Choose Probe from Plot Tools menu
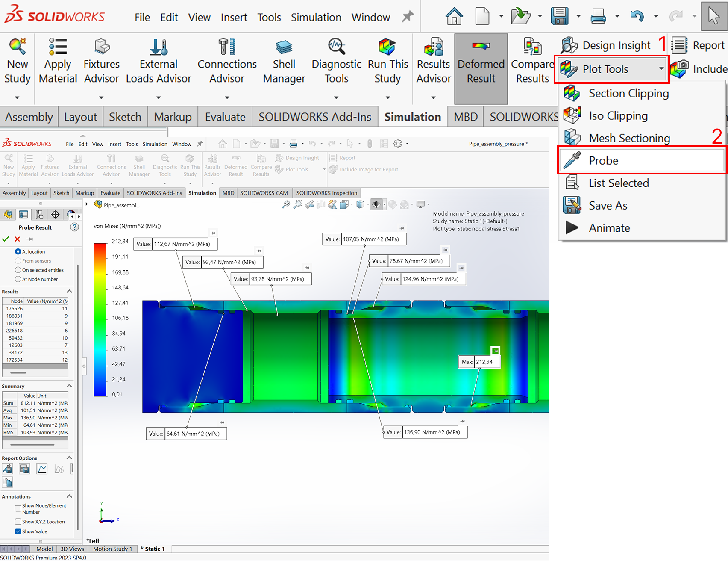Image resolution: width=728 pixels, height=561 pixels. pos(642,160)
